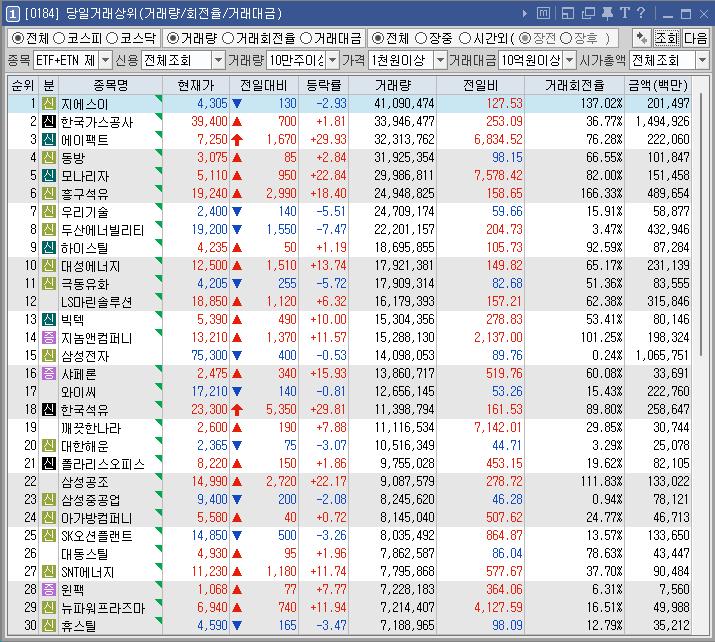This screenshot has width=715, height=642.
Task: Open the 가격 1천원이상 dropdown
Action: 440,60
